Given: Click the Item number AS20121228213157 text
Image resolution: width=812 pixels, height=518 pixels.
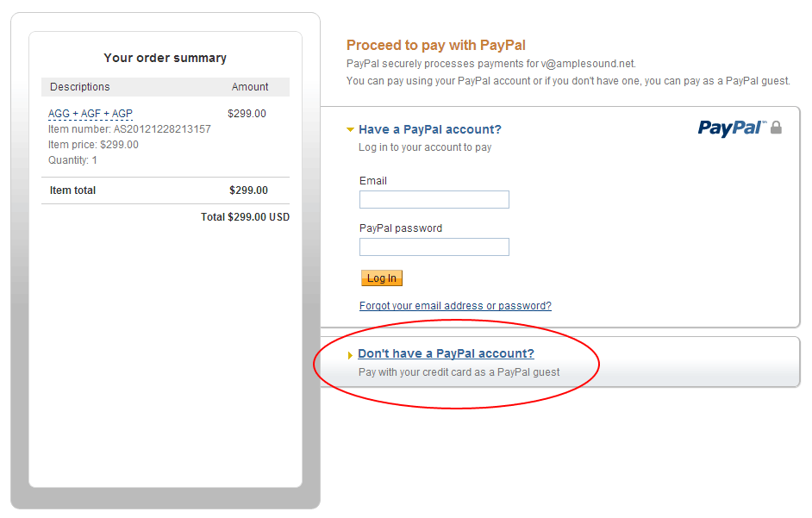Looking at the screenshot, I should [x=129, y=129].
